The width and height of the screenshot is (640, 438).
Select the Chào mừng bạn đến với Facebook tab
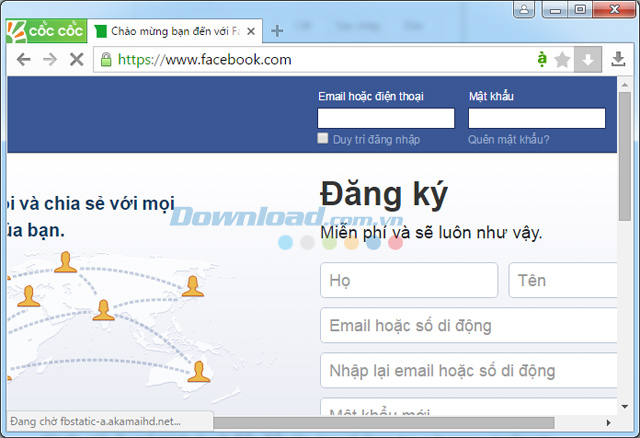pos(175,31)
